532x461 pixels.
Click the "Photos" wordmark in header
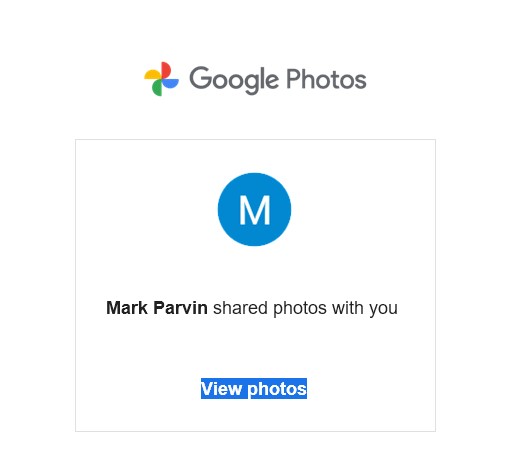coord(326,79)
